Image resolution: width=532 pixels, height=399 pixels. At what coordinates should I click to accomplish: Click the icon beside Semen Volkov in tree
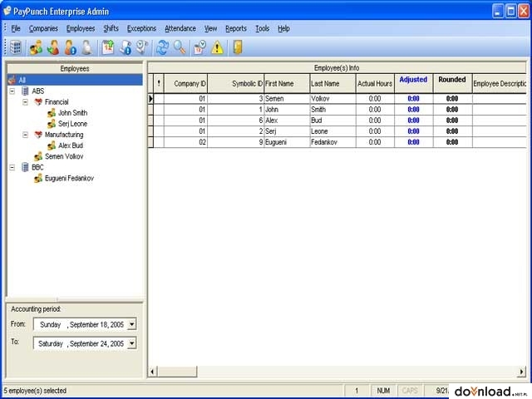pos(38,156)
